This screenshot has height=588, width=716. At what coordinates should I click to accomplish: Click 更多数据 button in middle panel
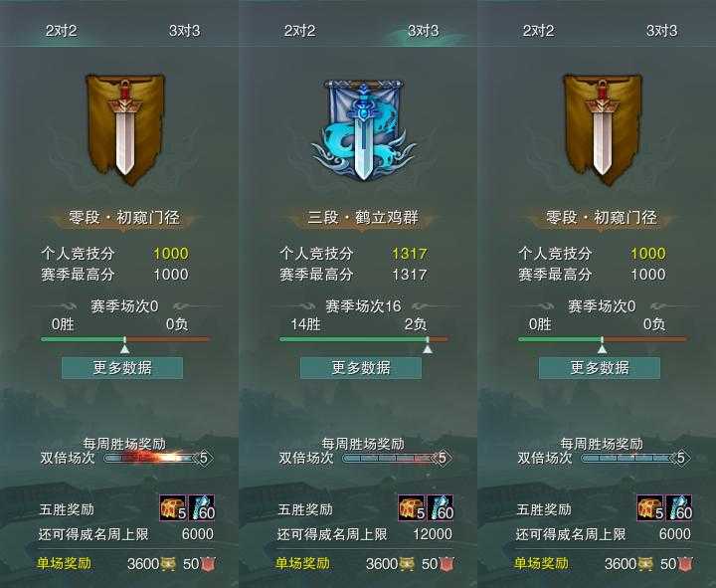(361, 368)
